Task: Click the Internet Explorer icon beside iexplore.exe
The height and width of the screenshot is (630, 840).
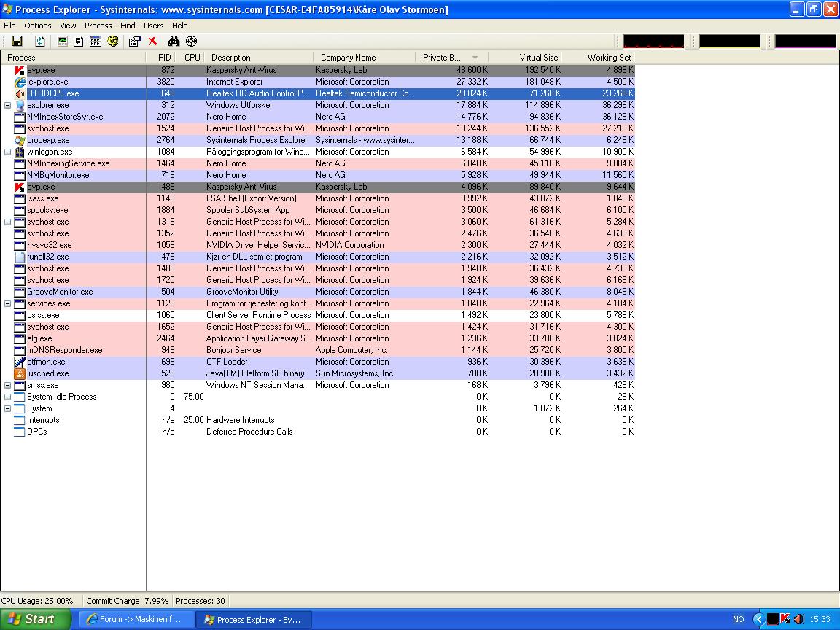Action: tap(20, 82)
